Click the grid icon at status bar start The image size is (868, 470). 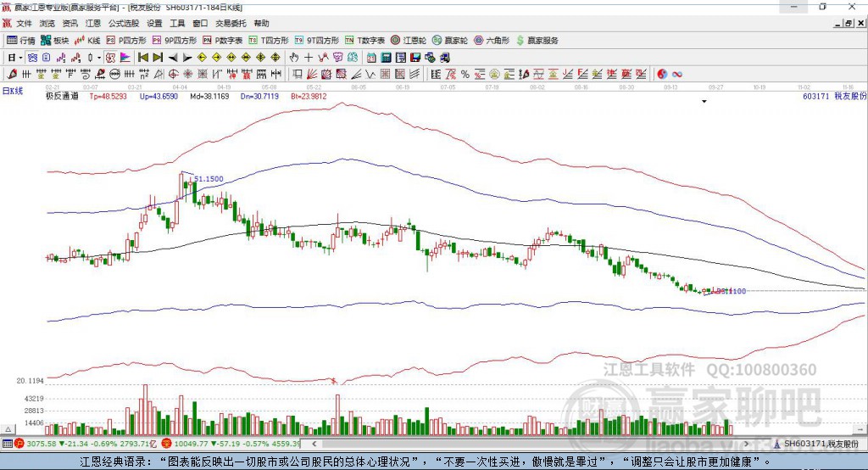click(x=7, y=444)
